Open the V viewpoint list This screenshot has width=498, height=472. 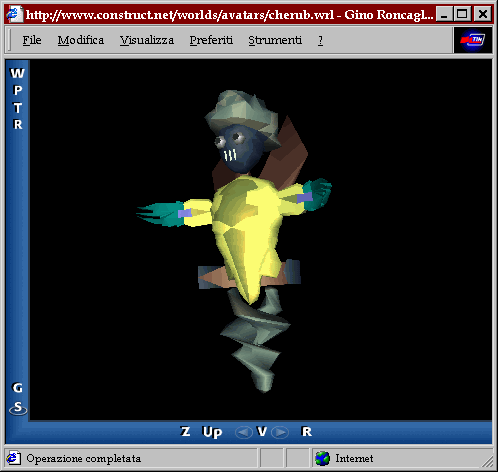(x=262, y=432)
